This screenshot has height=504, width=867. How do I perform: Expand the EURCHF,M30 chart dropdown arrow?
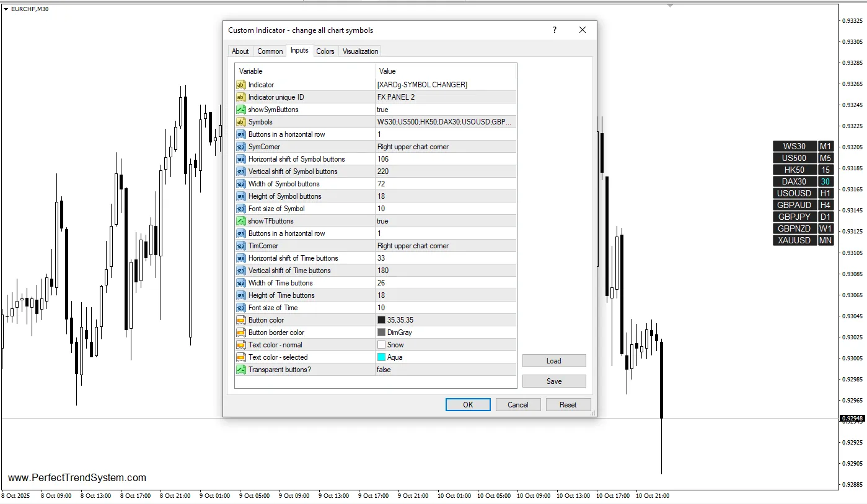pos(5,9)
